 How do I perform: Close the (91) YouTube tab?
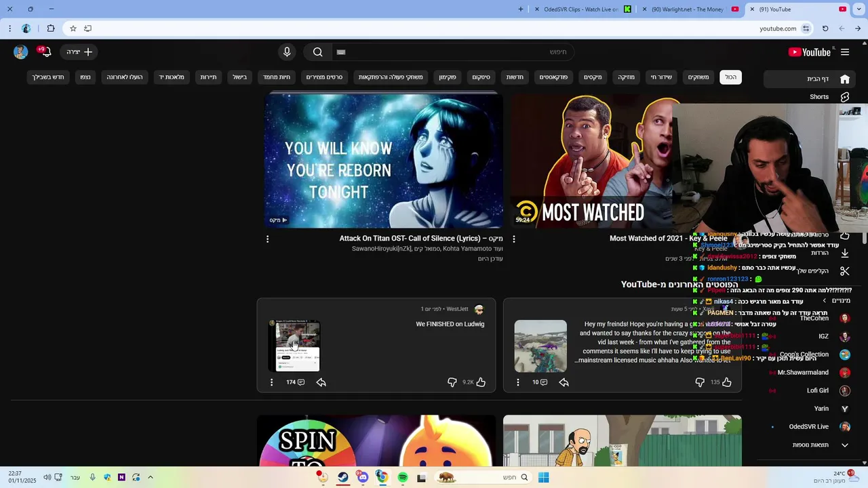[752, 9]
